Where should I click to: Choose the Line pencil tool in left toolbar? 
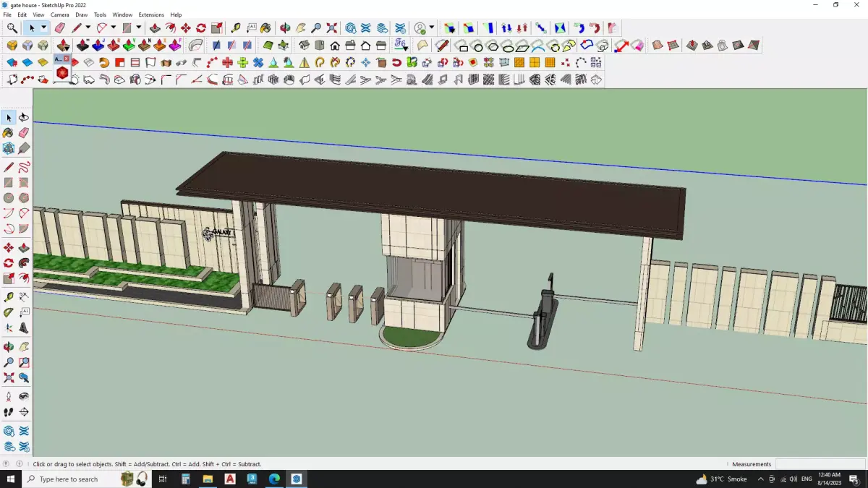(9, 167)
